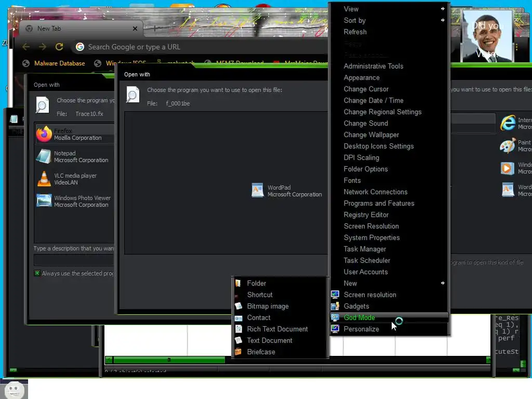
Task: Create a new Shortcut
Action: [280, 295]
